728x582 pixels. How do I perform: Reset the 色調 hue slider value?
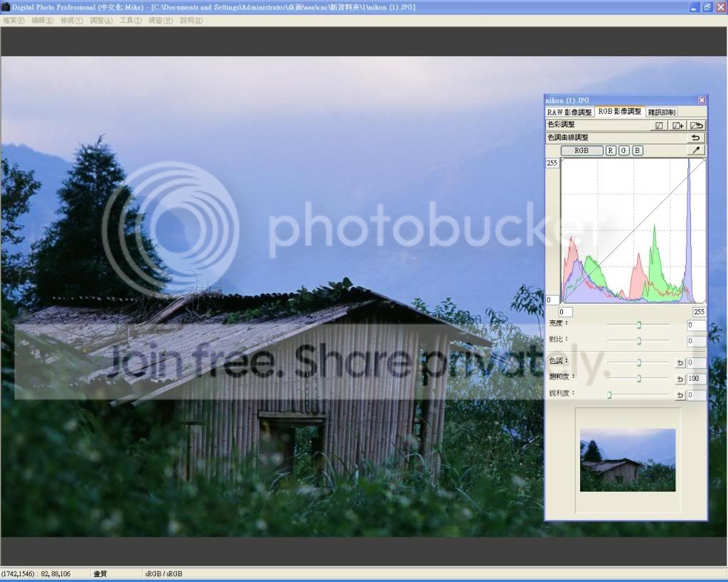pyautogui.click(x=680, y=362)
